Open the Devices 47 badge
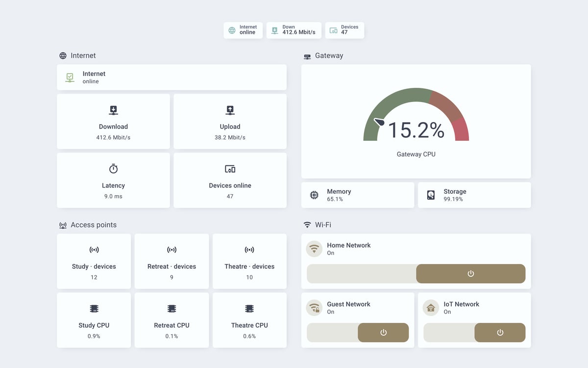The width and height of the screenshot is (588, 368). [345, 30]
